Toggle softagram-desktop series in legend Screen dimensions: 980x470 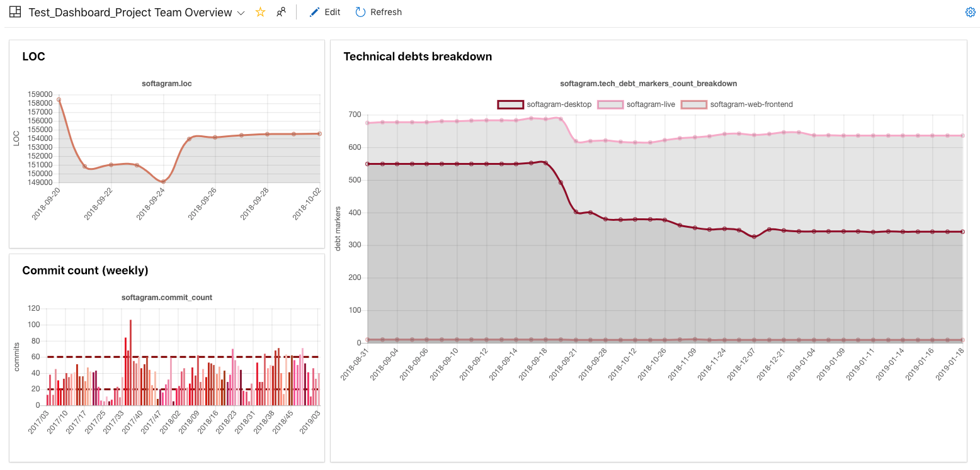[559, 104]
